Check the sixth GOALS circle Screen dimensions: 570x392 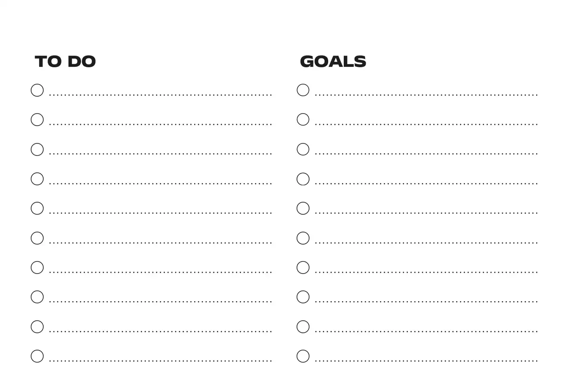(x=303, y=238)
